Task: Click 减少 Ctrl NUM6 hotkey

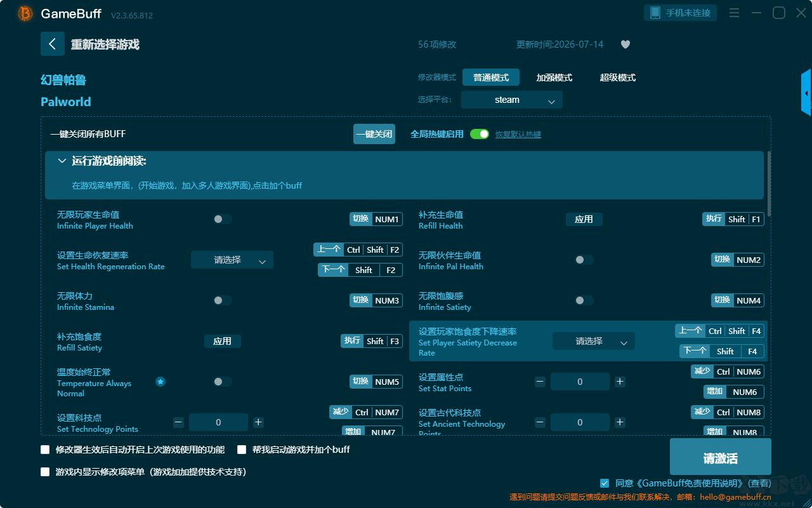Action: pos(728,371)
